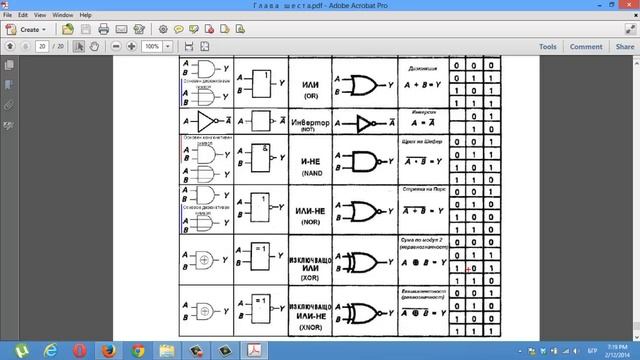The height and width of the screenshot is (360, 640).
Task: Open the Edit menu
Action: (23, 15)
